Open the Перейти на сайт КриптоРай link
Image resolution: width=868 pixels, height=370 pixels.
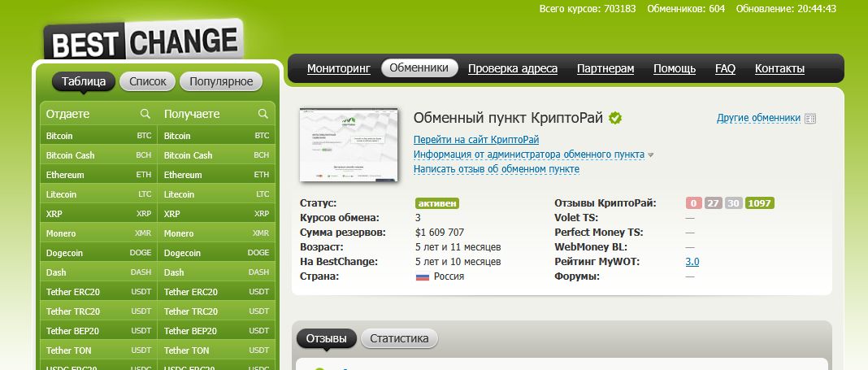coord(475,140)
